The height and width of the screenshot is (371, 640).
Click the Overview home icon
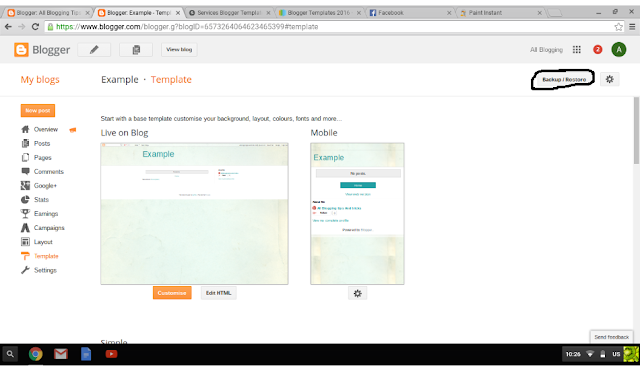[x=25, y=129]
